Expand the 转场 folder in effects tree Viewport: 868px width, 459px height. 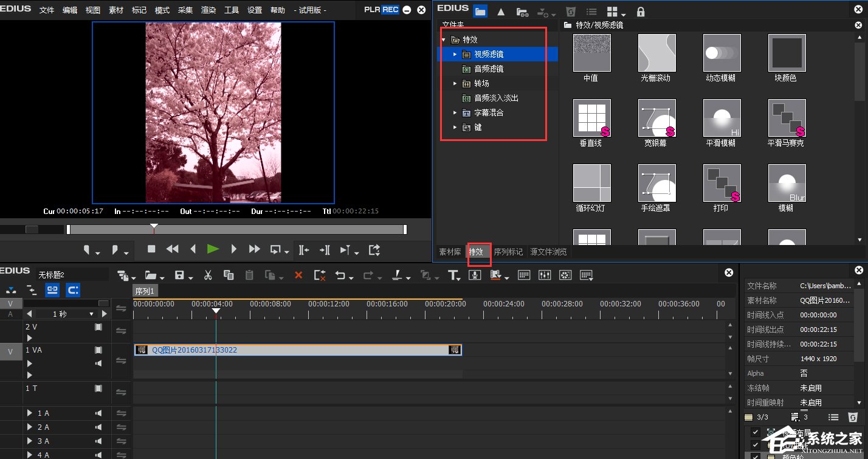pyautogui.click(x=455, y=83)
